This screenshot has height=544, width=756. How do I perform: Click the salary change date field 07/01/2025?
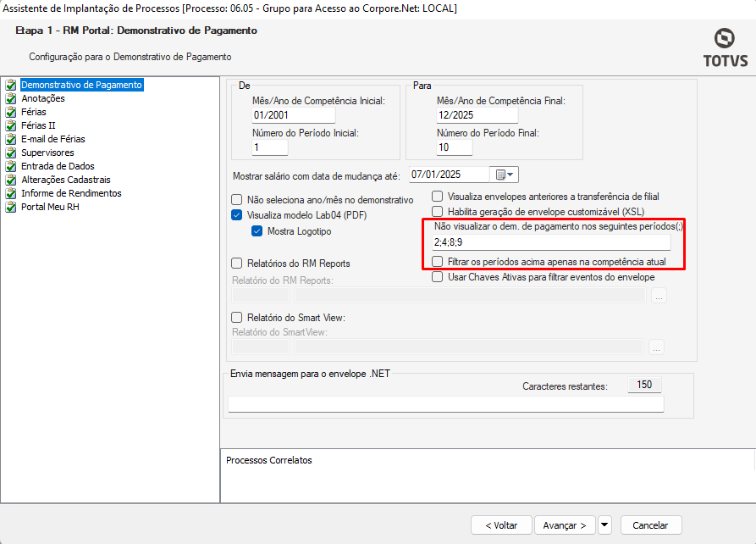click(x=450, y=175)
